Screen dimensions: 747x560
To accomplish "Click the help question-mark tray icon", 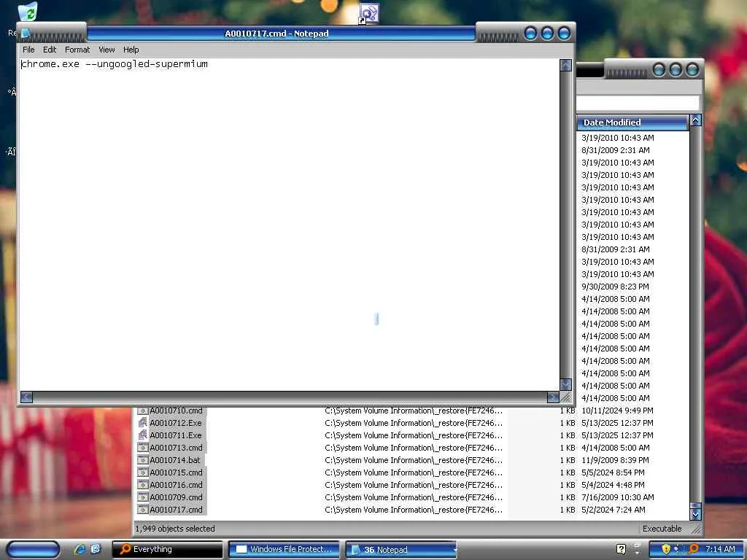I will coord(621,549).
